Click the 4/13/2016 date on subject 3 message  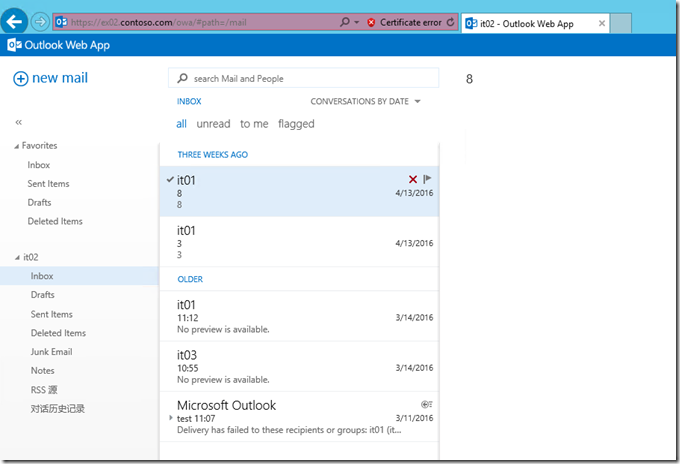click(414, 243)
